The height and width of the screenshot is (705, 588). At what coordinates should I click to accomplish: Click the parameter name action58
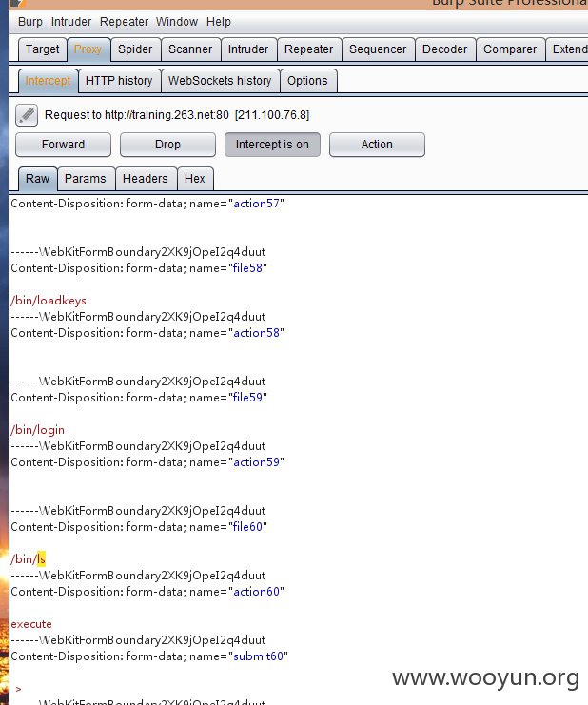pyautogui.click(x=256, y=333)
